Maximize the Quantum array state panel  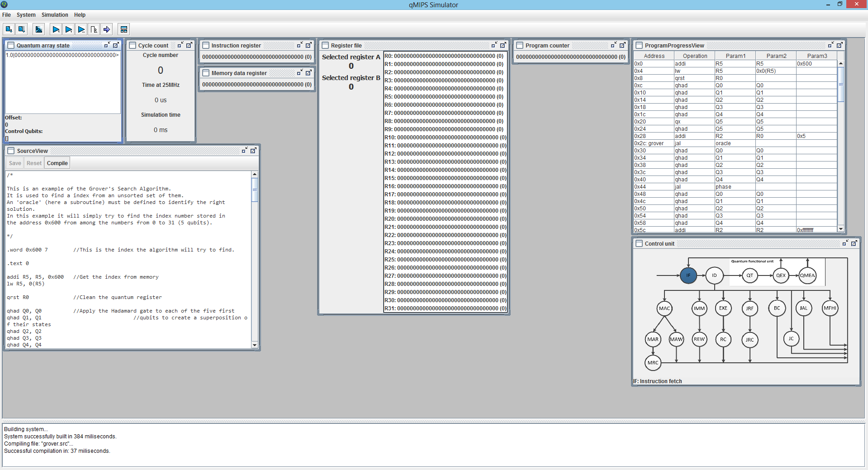click(116, 45)
